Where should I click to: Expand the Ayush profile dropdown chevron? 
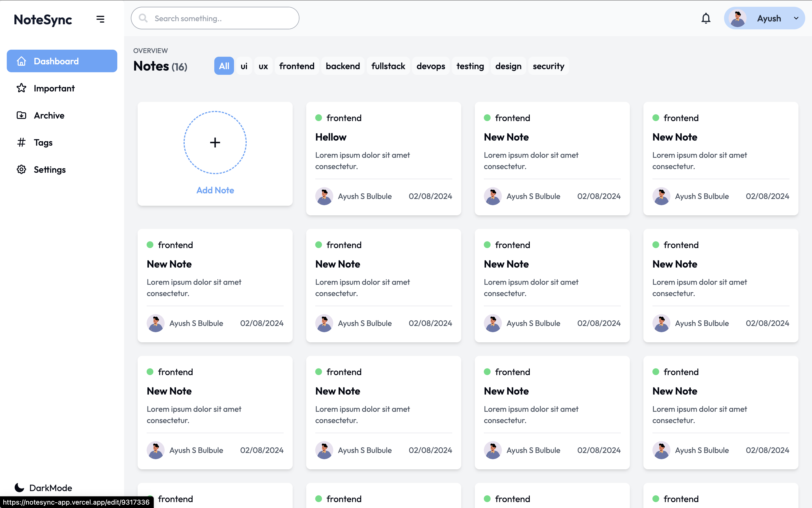[796, 18]
